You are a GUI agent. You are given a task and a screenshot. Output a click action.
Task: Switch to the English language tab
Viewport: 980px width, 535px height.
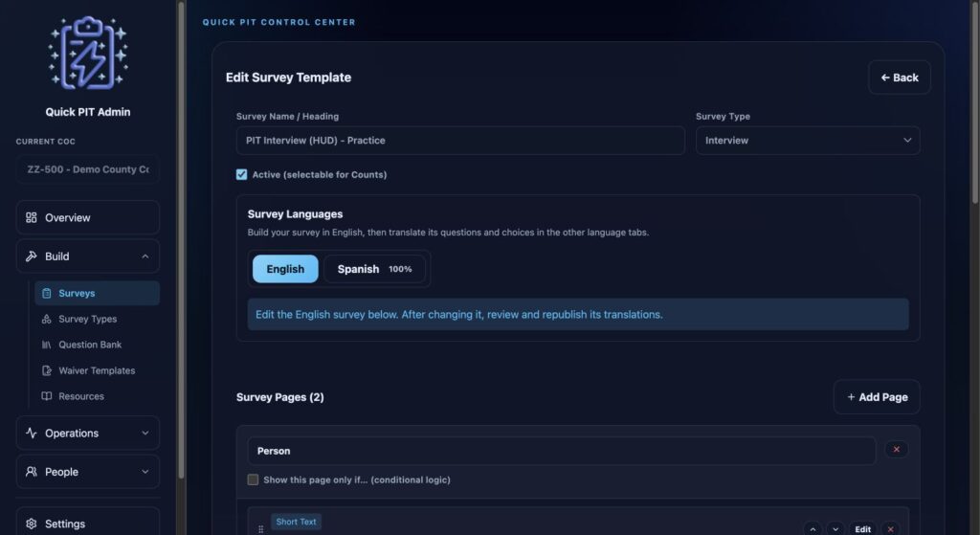tap(285, 269)
